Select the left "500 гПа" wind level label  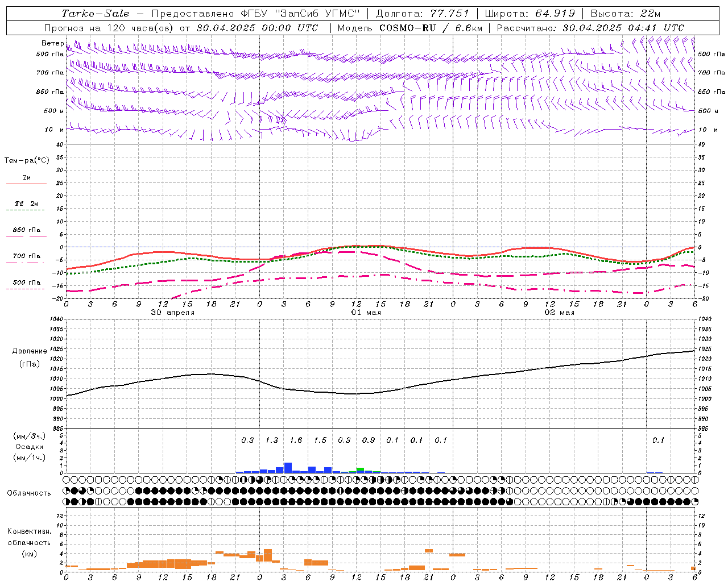pos(50,54)
